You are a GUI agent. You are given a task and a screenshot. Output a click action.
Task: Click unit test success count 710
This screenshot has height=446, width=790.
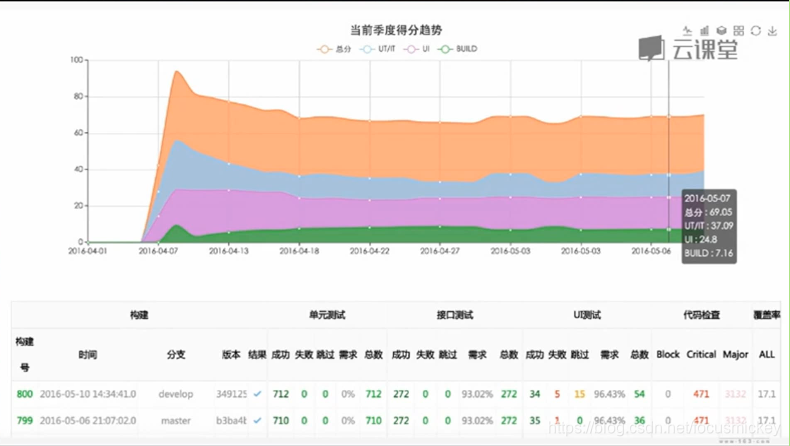point(281,420)
